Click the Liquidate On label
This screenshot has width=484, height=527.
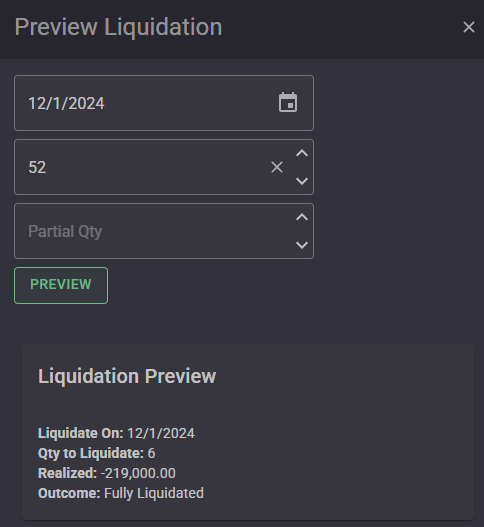[81, 433]
